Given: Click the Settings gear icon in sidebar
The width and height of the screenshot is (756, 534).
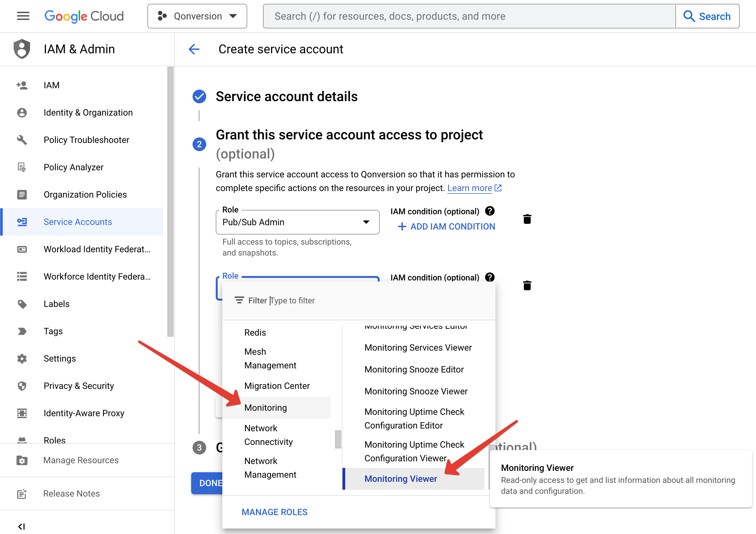Looking at the screenshot, I should (x=22, y=359).
